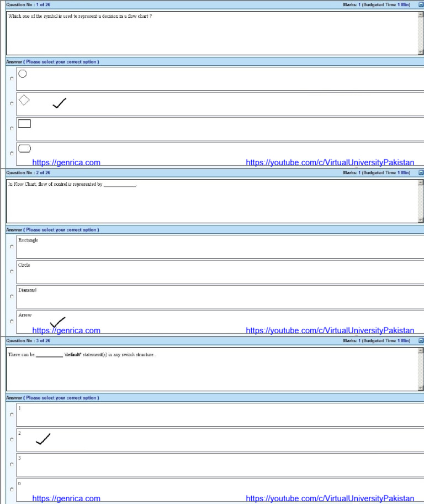The height and width of the screenshot is (504, 424).
Task: Choose the Arrow answer radio button
Action: pyautogui.click(x=12, y=322)
